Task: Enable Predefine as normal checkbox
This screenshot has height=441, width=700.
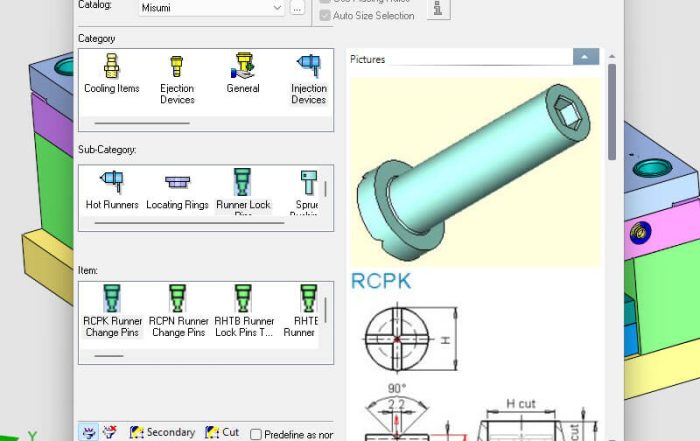Action: click(256, 434)
